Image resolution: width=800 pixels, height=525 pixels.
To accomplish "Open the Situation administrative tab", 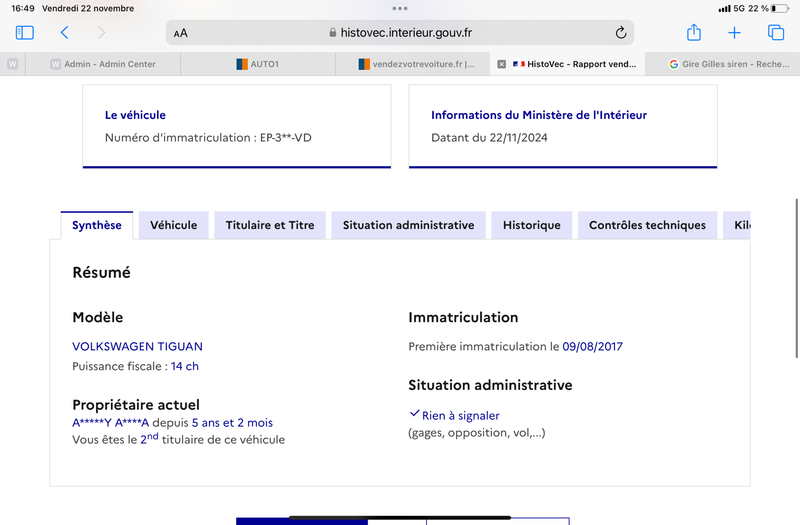I will coord(408,225).
